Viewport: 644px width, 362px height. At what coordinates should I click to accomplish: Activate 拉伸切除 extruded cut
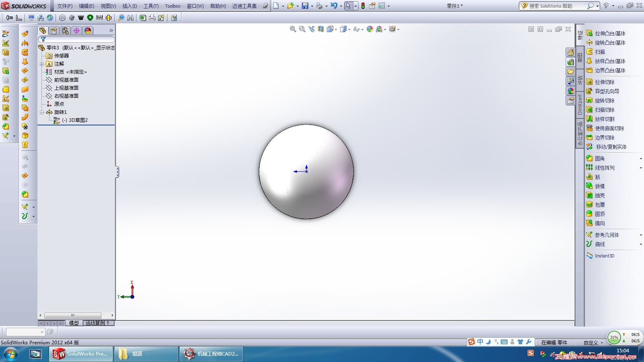click(x=601, y=82)
